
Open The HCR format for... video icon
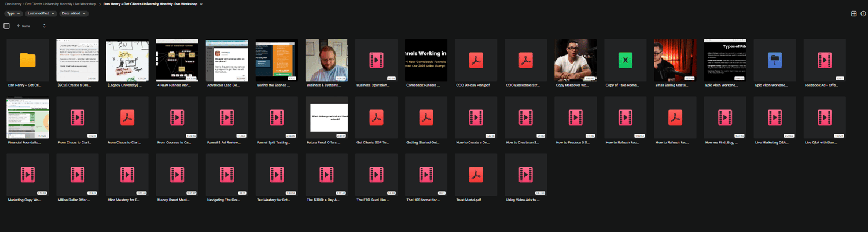click(x=426, y=174)
